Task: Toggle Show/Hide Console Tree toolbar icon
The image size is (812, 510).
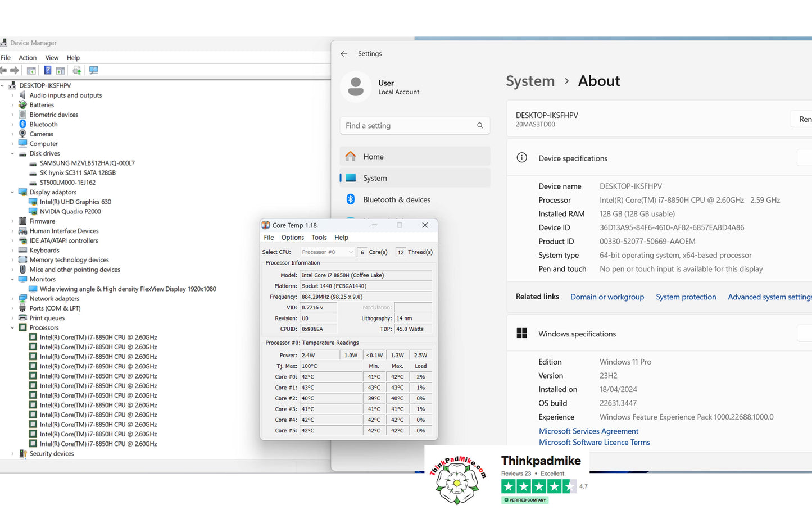Action: pos(31,70)
